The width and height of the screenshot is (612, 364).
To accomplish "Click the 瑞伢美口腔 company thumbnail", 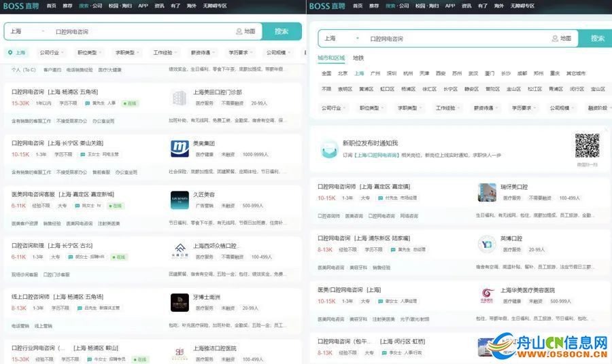I will click(487, 192).
